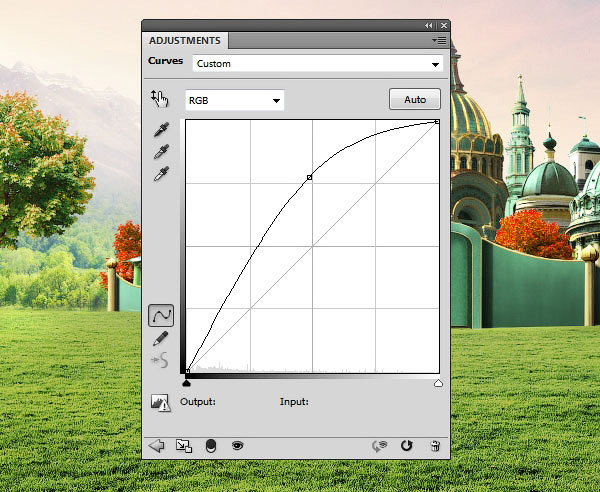This screenshot has height=492, width=600.
Task: Click the Auto button
Action: click(x=415, y=99)
